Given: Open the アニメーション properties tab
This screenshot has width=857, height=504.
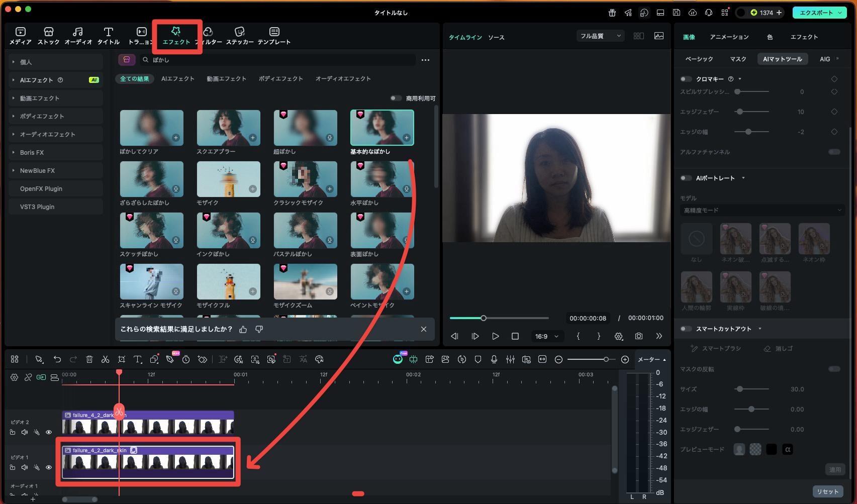Looking at the screenshot, I should coord(729,37).
